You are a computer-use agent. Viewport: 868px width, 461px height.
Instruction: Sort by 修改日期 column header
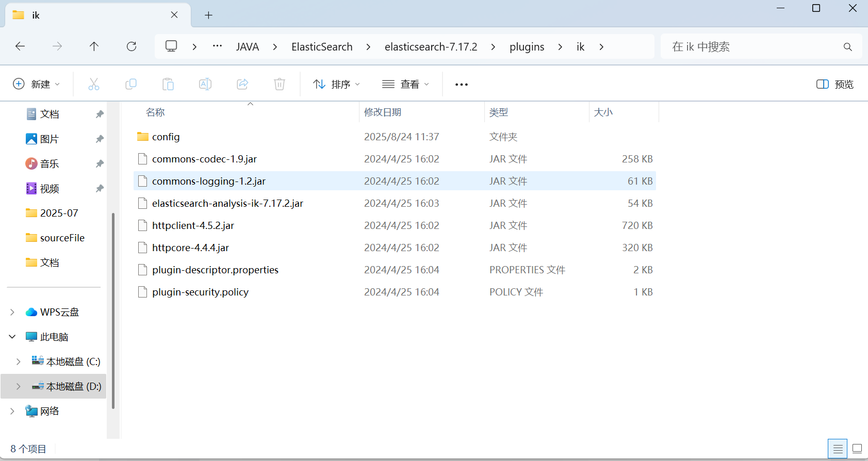383,112
